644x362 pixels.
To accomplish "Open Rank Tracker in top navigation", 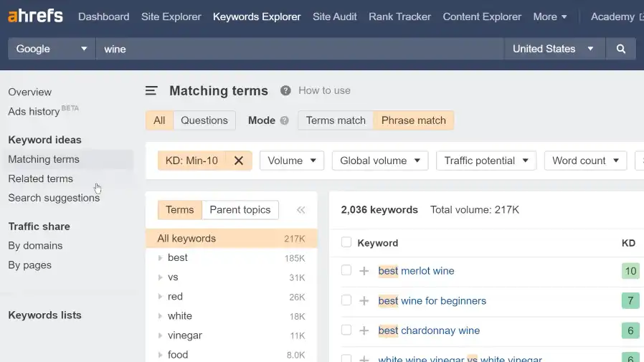I will [399, 16].
